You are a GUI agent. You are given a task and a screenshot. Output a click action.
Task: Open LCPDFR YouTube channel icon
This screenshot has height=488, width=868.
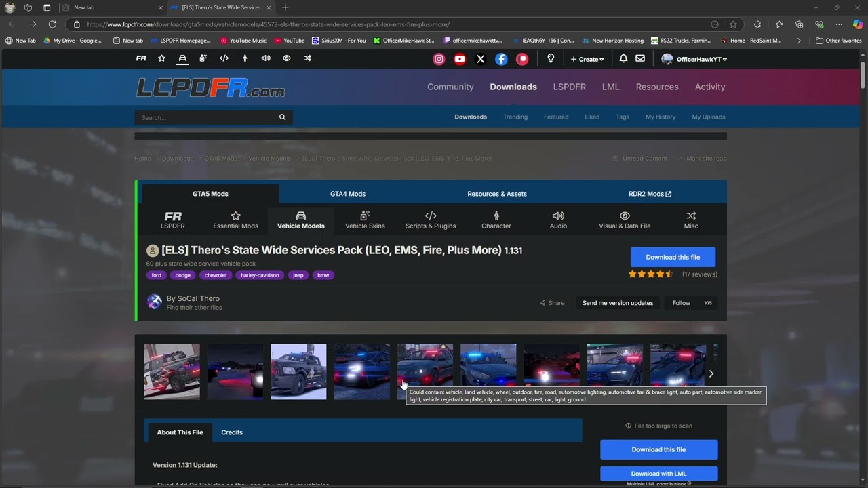coord(460,59)
